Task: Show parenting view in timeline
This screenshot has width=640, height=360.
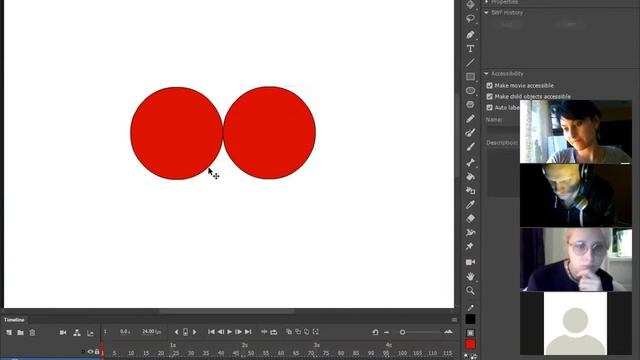Action: click(77, 333)
